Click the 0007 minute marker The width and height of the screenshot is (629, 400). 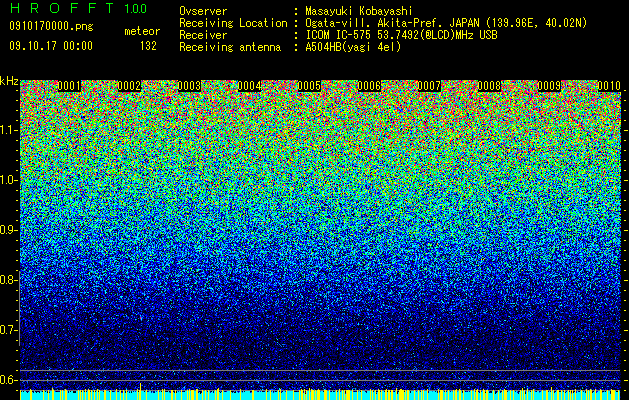[429, 86]
